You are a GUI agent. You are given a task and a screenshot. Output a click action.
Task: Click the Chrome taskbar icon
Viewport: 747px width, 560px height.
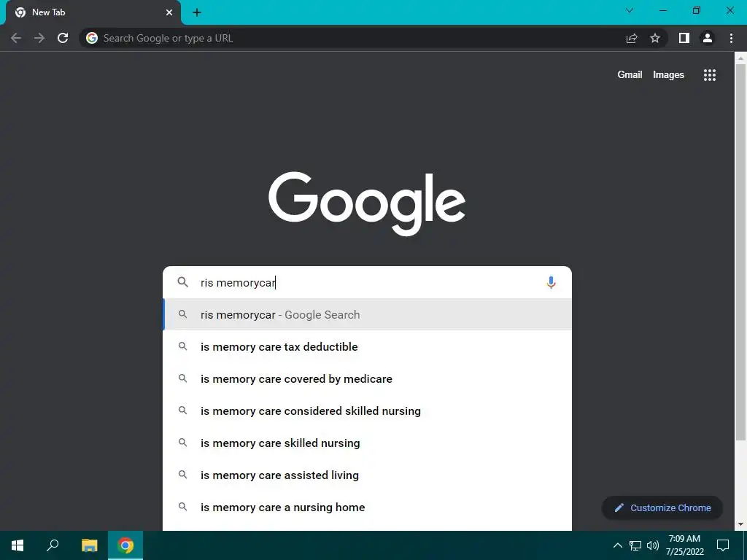[125, 545]
